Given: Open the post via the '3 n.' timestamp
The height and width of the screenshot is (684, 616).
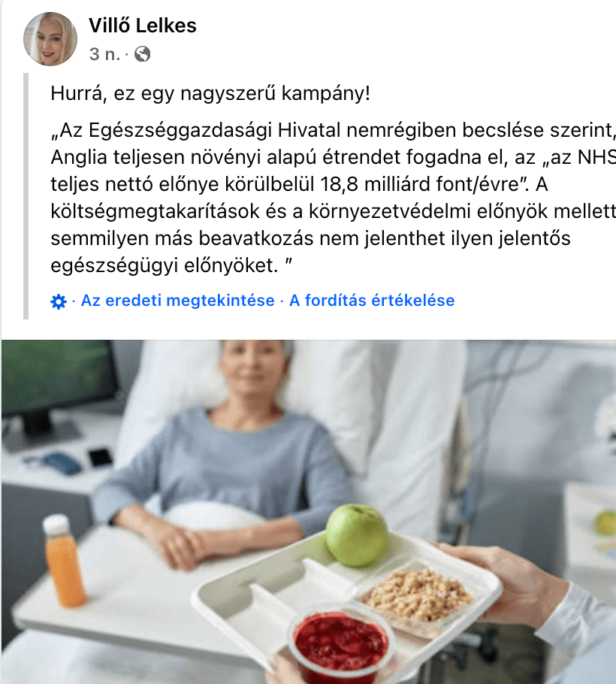Looking at the screenshot, I should point(104,54).
